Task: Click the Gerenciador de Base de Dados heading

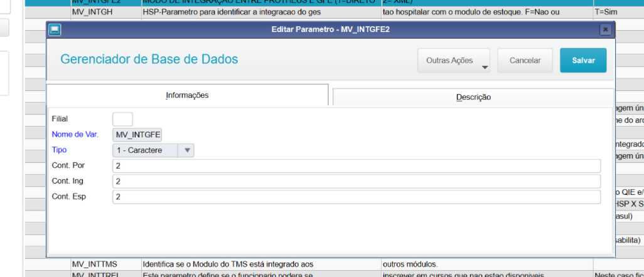Action: pos(149,59)
